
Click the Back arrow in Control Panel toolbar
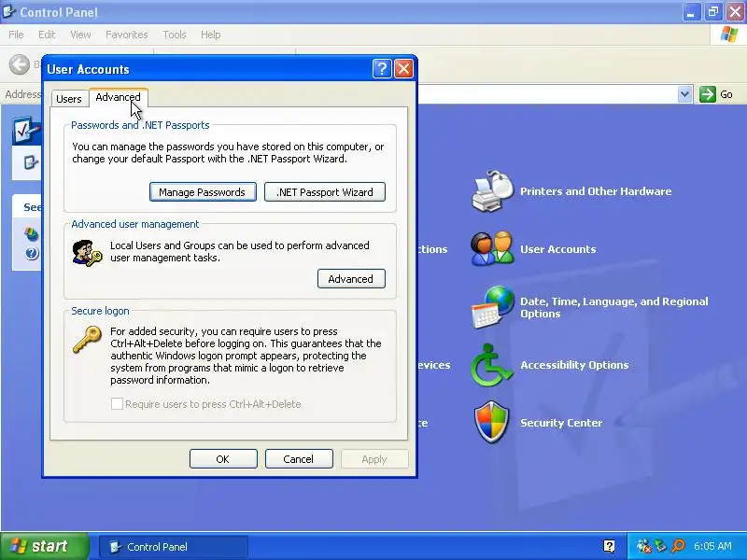point(20,64)
